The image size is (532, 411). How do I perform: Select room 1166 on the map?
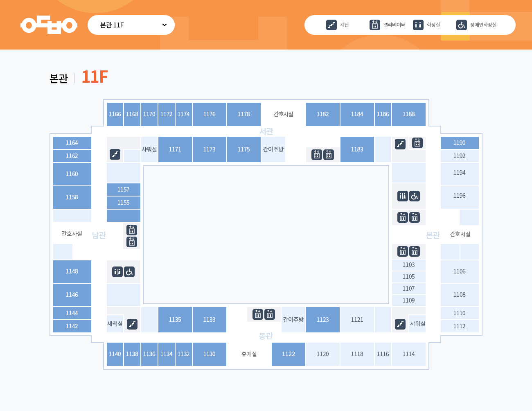[115, 114]
